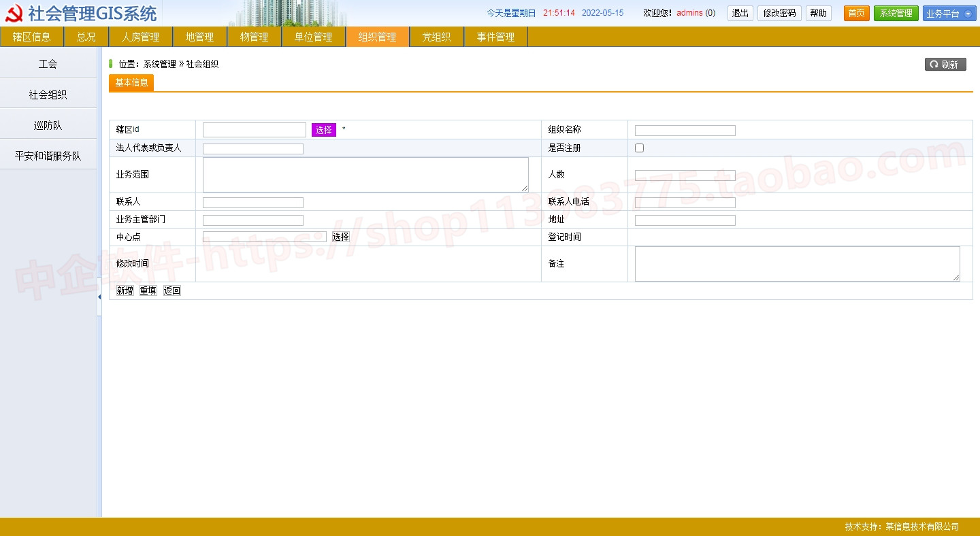Image resolution: width=980 pixels, height=536 pixels.
Task: Click the green 系统管理 button
Action: [x=896, y=13]
